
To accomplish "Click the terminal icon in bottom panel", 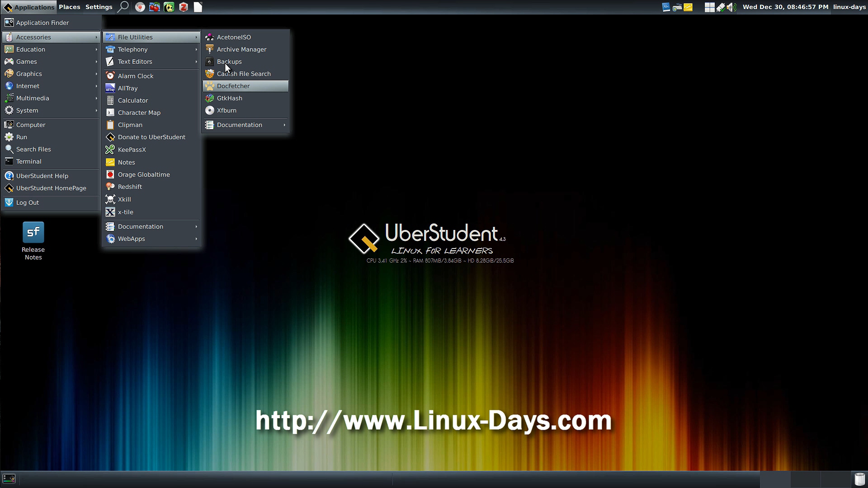I will (x=9, y=479).
